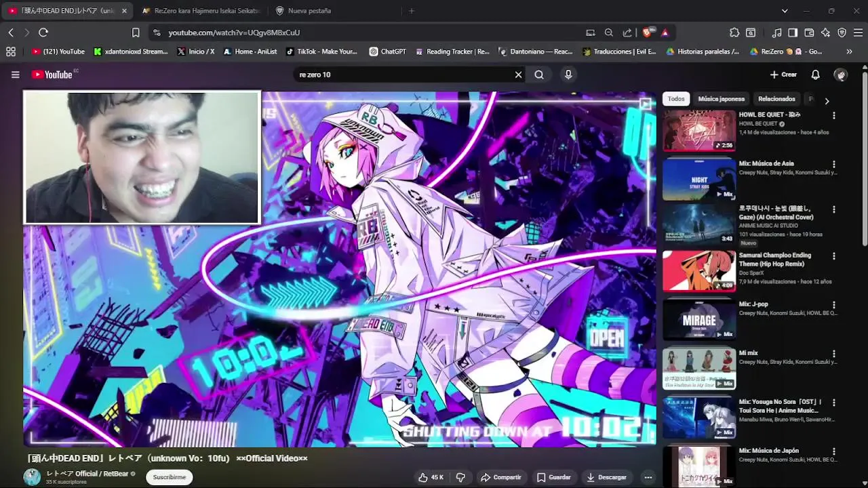The image size is (868, 488).
Task: Open the Samurai Champloo Ending thumbnail
Action: (x=699, y=271)
